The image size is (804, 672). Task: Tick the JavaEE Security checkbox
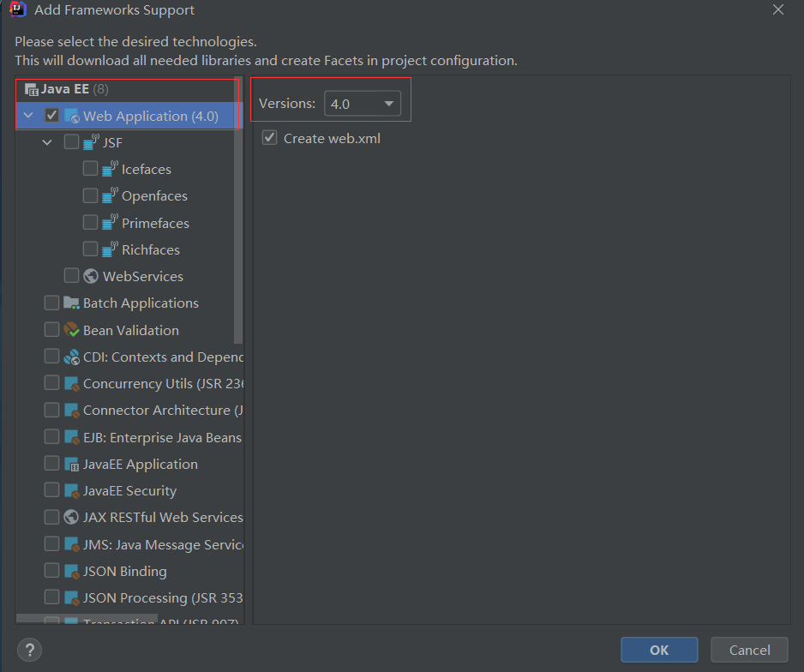[51, 489]
